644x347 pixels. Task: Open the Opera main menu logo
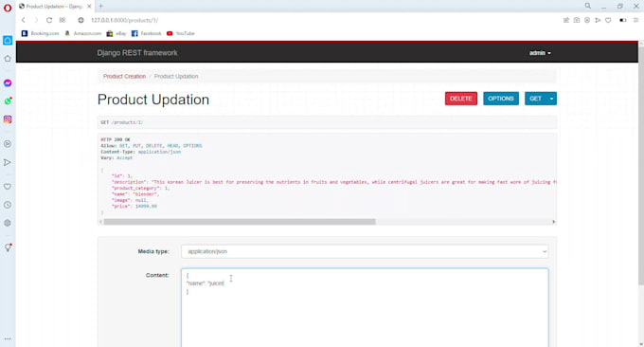(8, 8)
